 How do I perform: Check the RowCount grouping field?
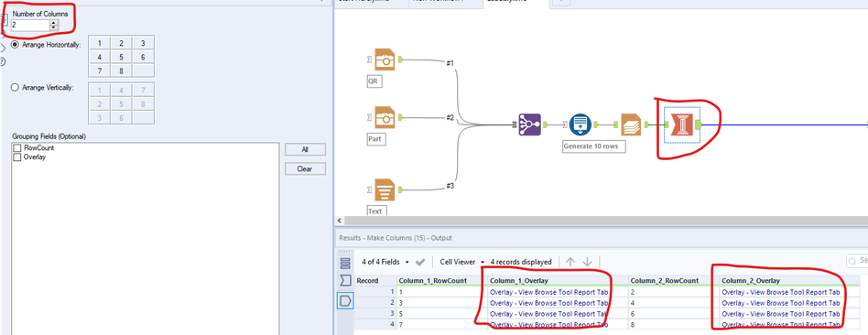tap(17, 148)
